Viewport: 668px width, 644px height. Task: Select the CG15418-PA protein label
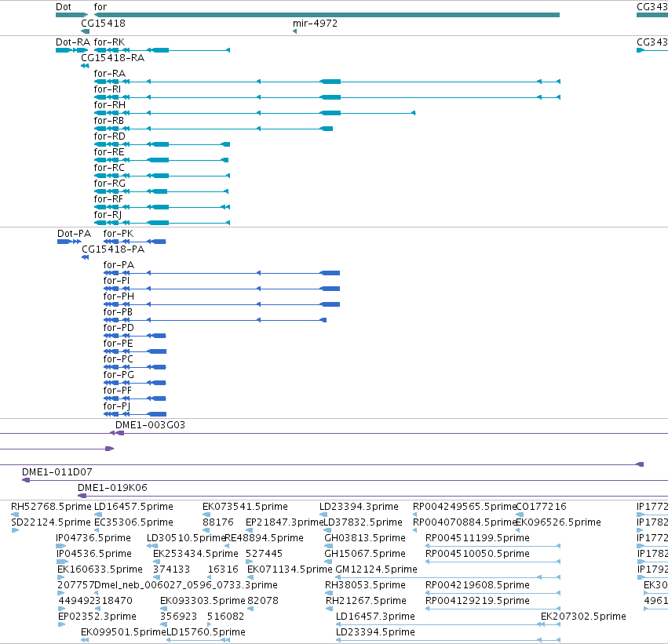click(x=113, y=249)
